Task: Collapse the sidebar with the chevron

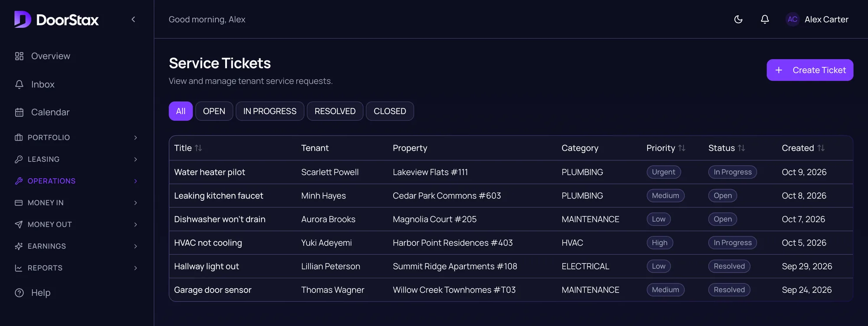Action: [133, 20]
